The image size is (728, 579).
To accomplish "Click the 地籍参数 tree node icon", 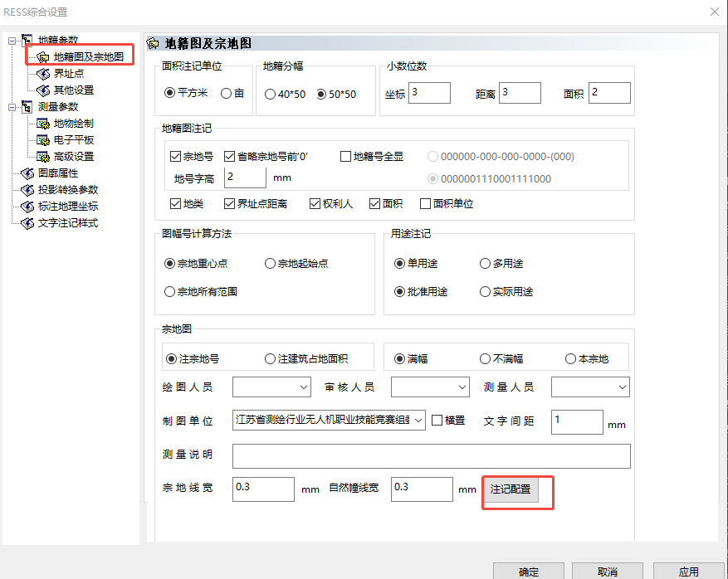I will pos(27,41).
